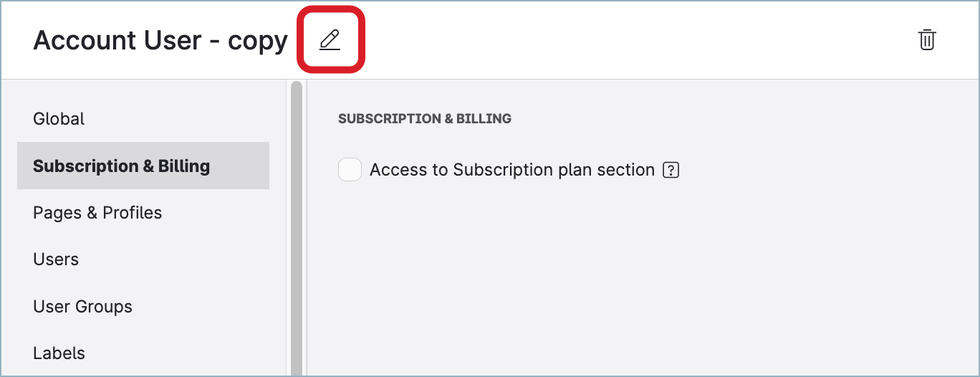Screen dimensions: 980x377
Task: Click the "Account User - copy" role title
Action: coord(160,41)
